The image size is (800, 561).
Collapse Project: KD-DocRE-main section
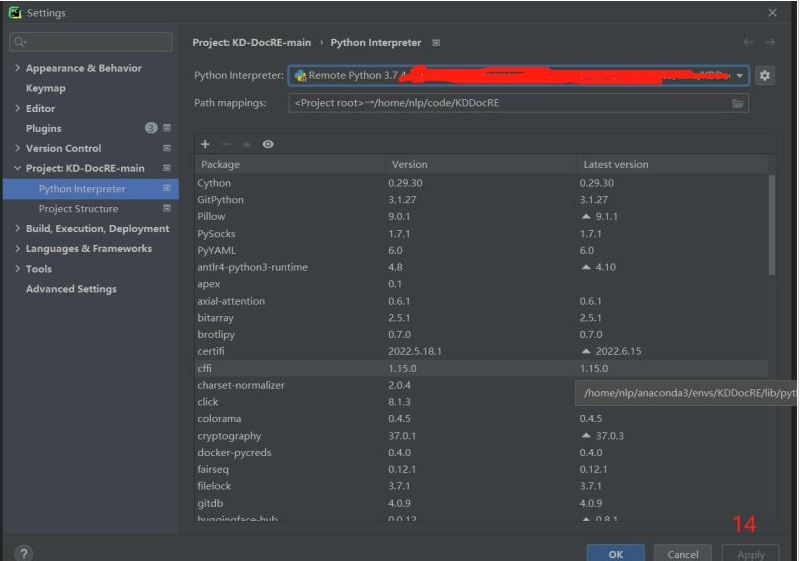pyautogui.click(x=17, y=168)
